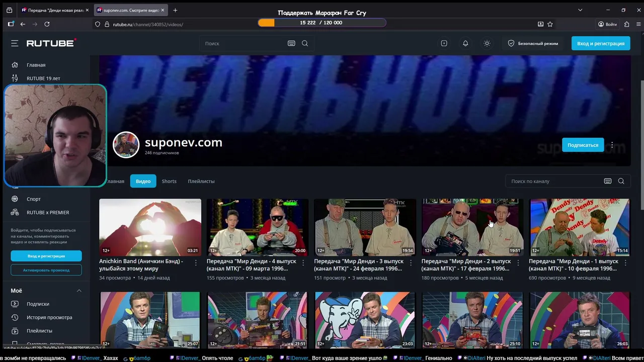Click the donation progress bar 15 222 / 120 000

tap(322, 23)
